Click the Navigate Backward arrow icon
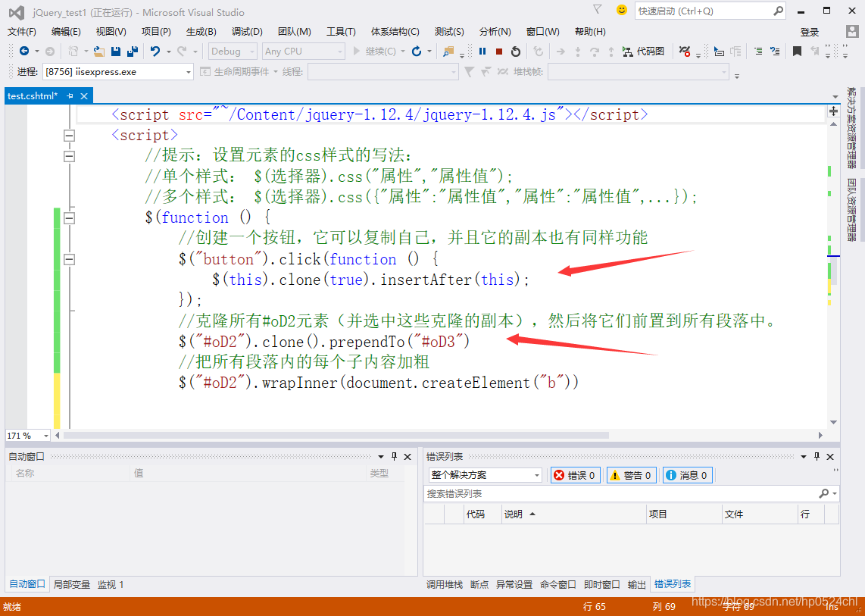The image size is (865, 616). coord(23,52)
